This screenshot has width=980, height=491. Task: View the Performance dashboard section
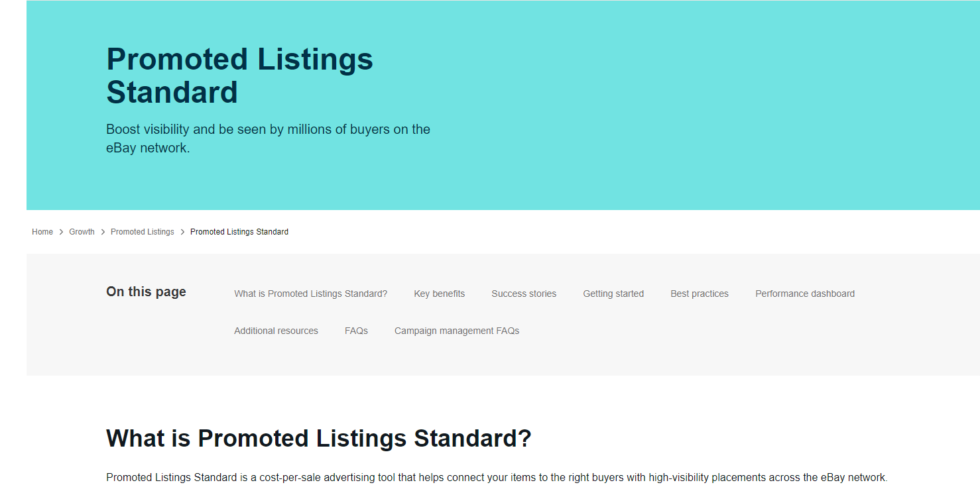click(x=804, y=293)
